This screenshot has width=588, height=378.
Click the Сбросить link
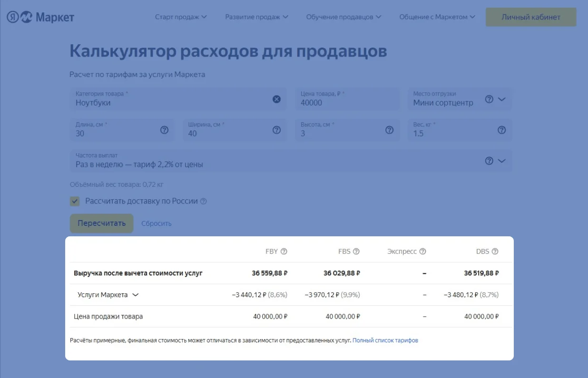coord(156,223)
